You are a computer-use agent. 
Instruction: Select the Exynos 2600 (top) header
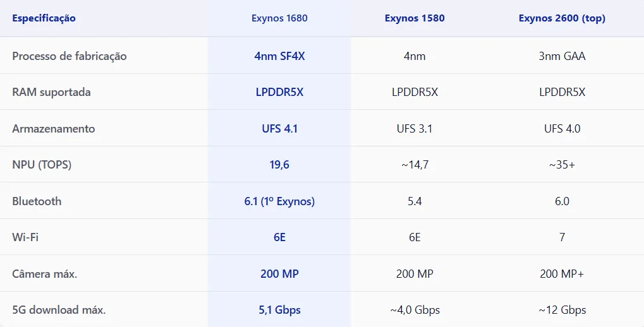pyautogui.click(x=562, y=18)
